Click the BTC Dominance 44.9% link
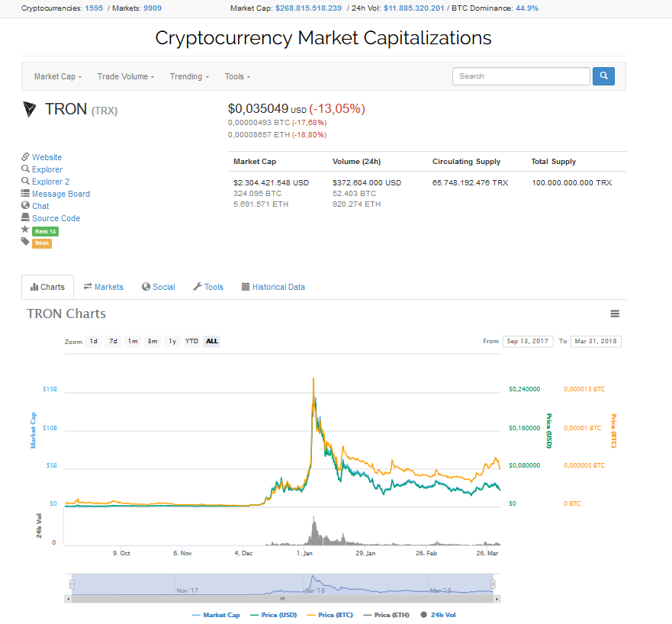The height and width of the screenshot is (624, 672). (527, 8)
